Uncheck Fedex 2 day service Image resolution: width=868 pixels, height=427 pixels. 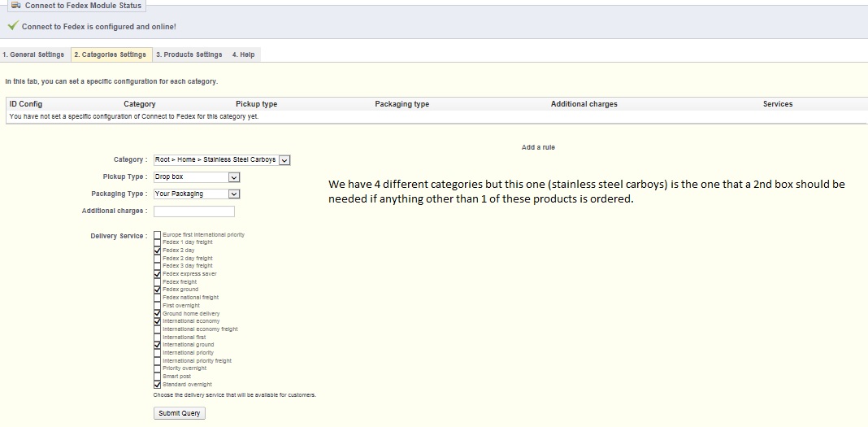157,251
